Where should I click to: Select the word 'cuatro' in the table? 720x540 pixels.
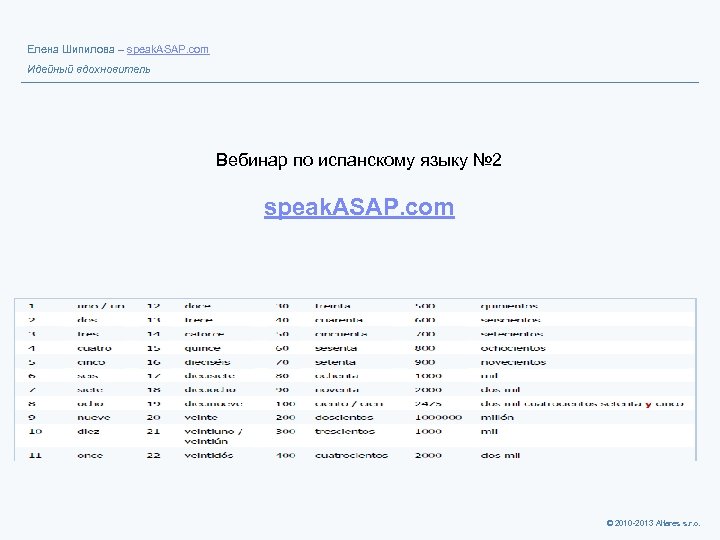pos(94,349)
